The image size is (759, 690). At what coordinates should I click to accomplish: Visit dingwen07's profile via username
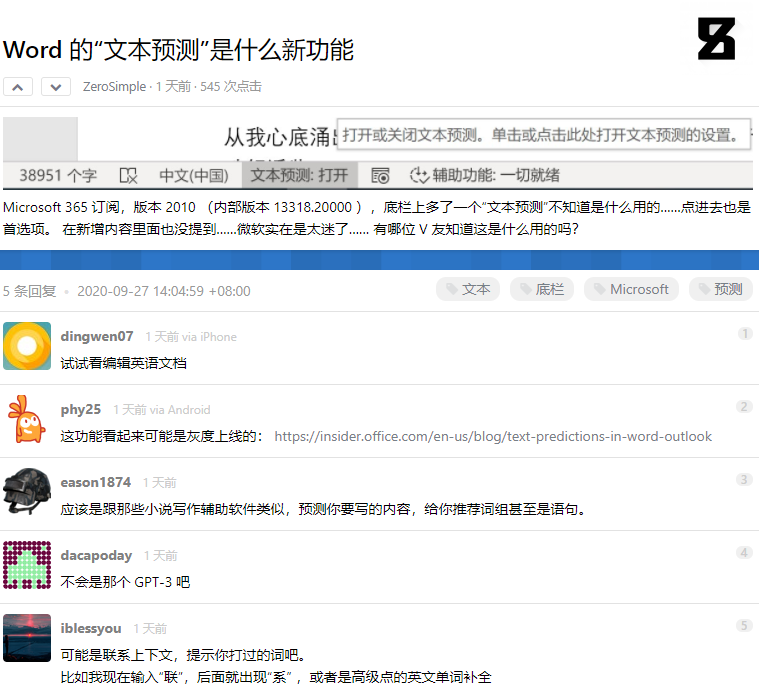click(x=97, y=336)
